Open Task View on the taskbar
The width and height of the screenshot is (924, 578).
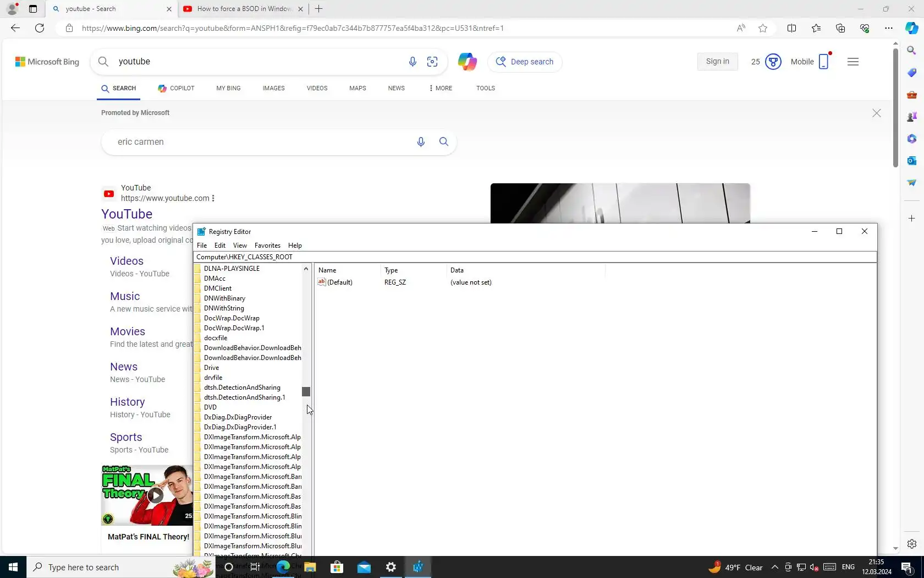point(255,567)
